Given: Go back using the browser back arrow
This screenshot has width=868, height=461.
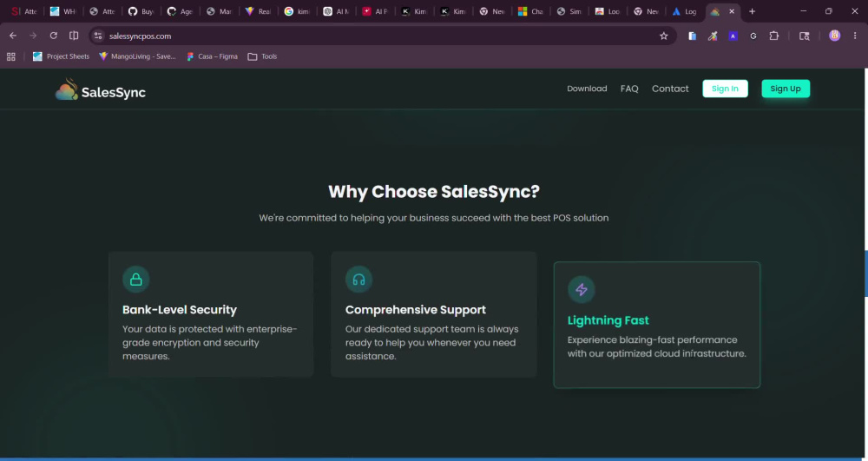Looking at the screenshot, I should click(13, 36).
